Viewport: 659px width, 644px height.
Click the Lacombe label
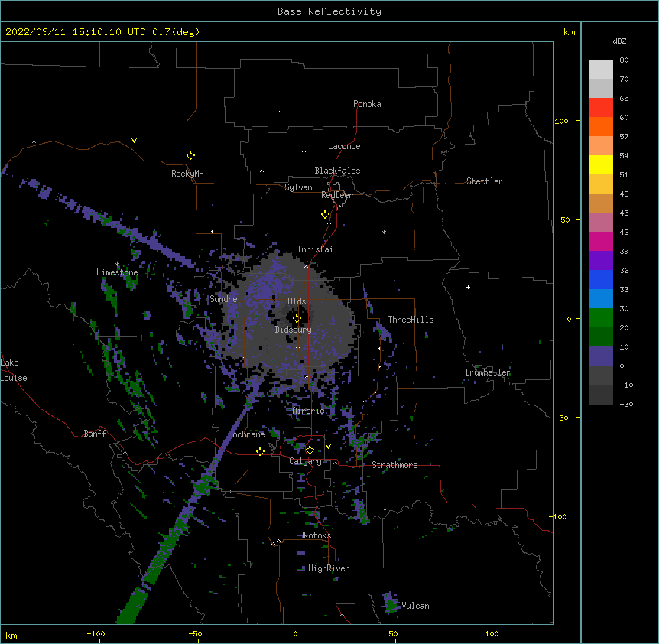344,146
